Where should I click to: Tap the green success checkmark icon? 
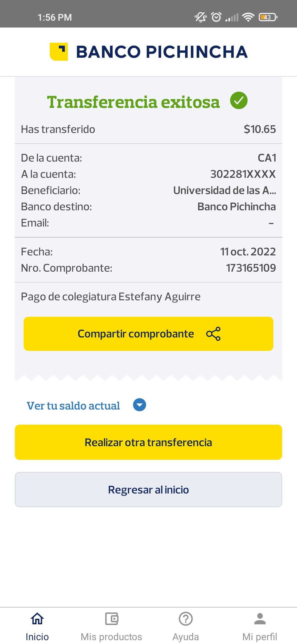click(x=239, y=100)
